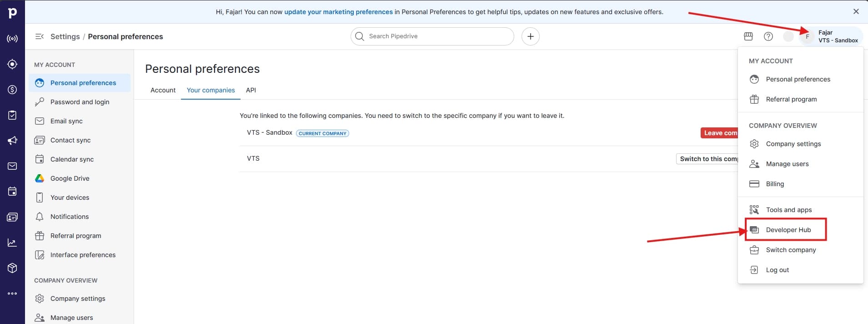Open Insights chart icon in left rail
868x324 pixels.
pos(12,243)
